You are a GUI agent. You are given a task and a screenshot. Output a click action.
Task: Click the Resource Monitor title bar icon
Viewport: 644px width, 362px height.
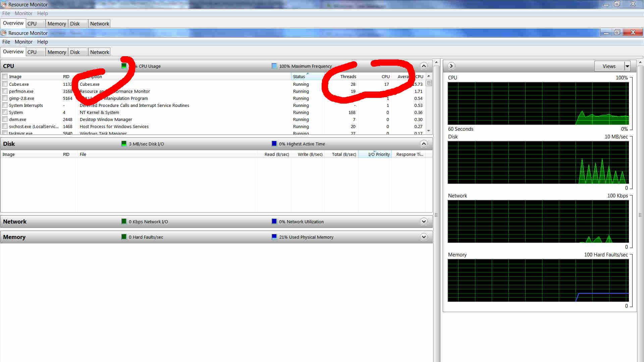tap(4, 33)
